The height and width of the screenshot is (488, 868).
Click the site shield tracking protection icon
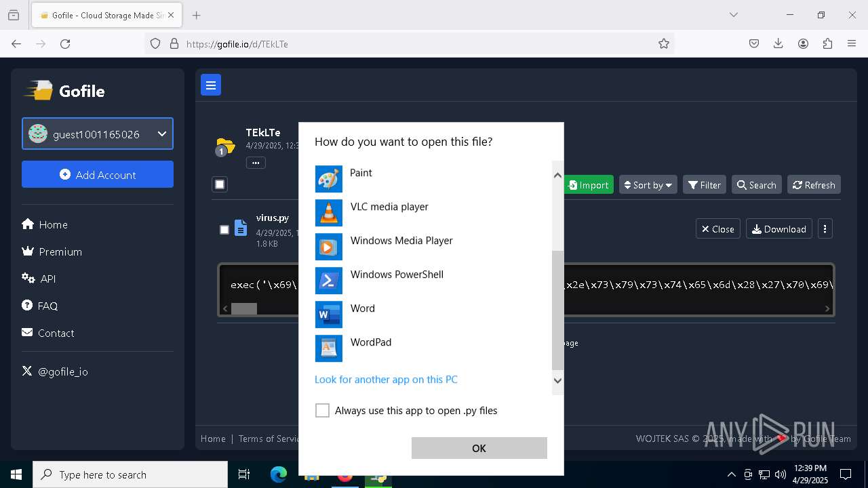click(155, 43)
